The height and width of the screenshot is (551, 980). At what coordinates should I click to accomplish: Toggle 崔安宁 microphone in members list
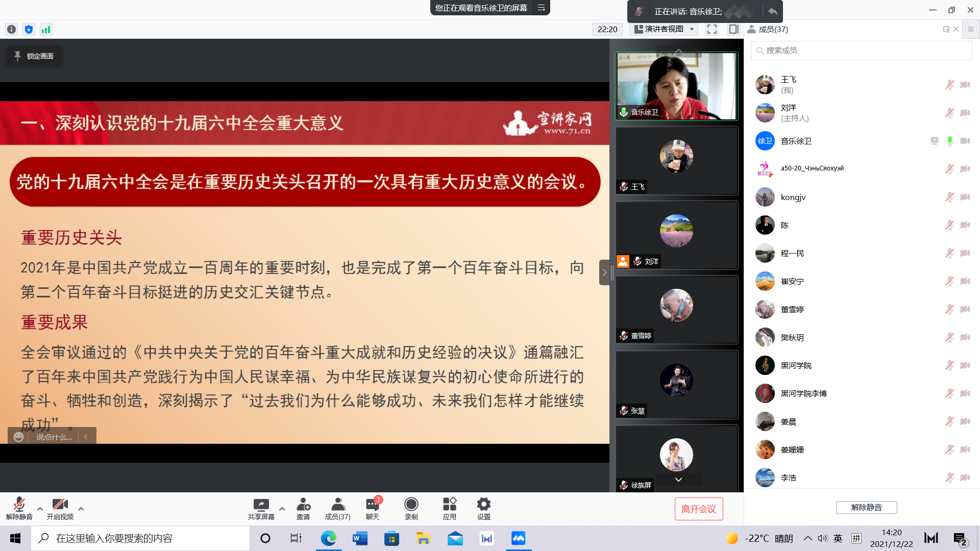click(x=949, y=281)
